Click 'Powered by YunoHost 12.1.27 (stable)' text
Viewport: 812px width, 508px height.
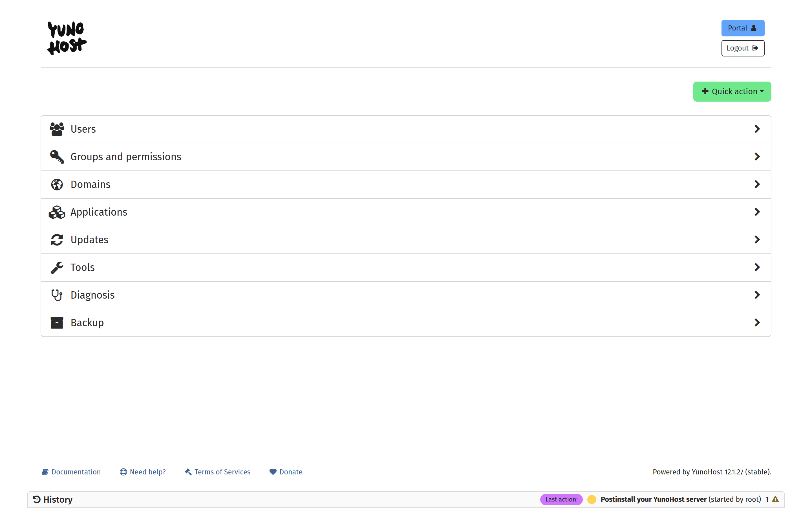point(712,472)
